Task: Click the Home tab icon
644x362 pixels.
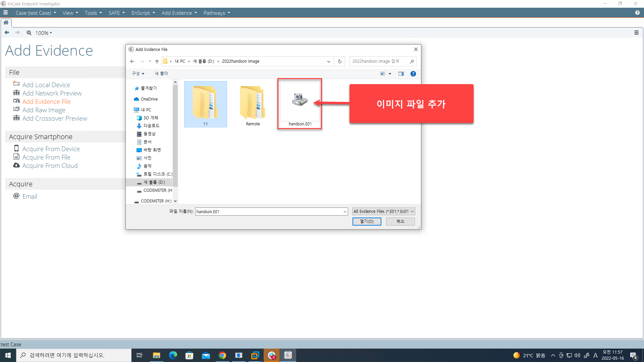Action: point(6,22)
